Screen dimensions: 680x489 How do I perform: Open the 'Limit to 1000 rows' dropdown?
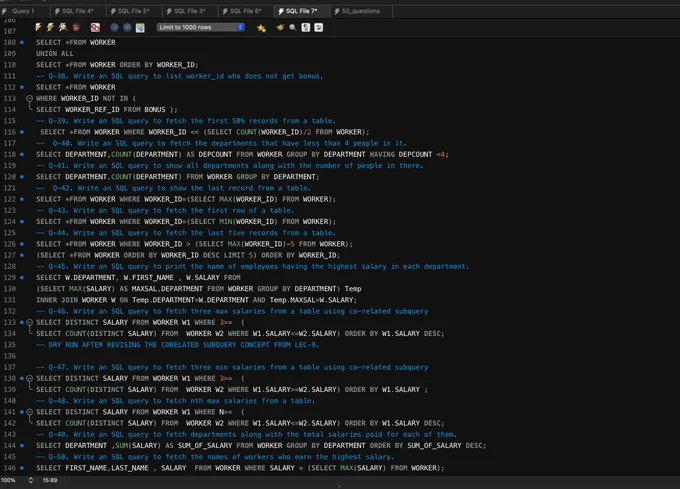point(200,27)
